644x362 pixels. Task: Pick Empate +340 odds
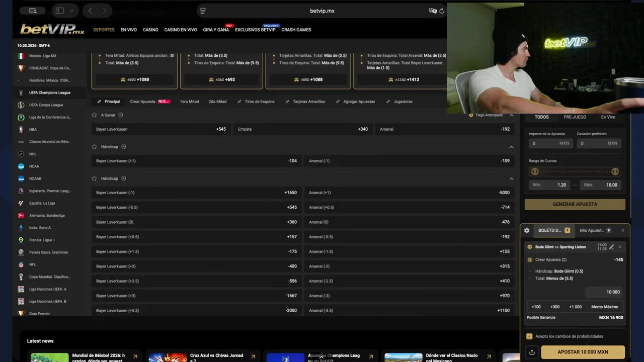(x=303, y=129)
